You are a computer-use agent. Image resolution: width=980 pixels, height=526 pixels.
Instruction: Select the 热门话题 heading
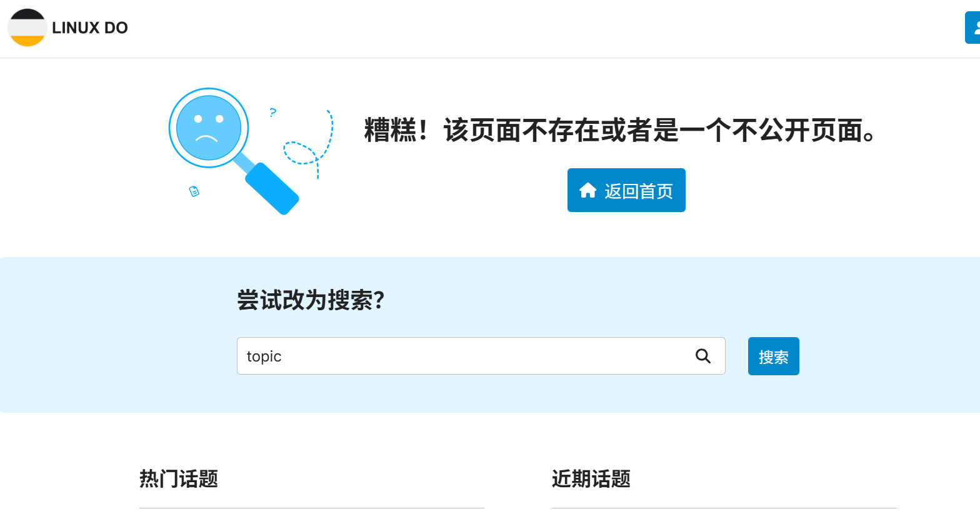click(x=179, y=478)
